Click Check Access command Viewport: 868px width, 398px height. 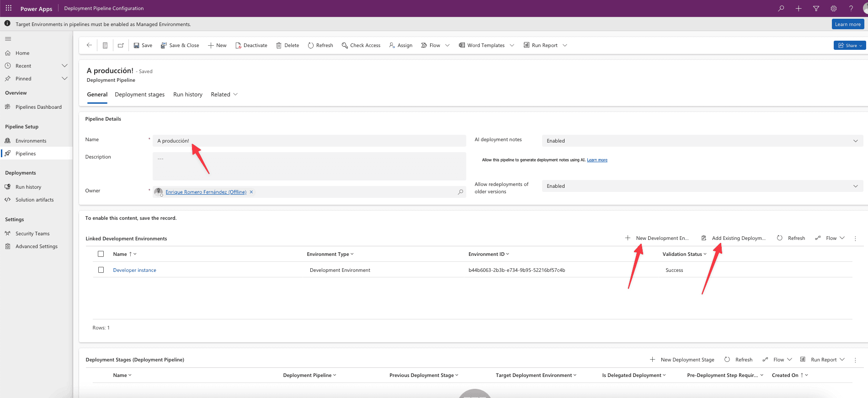(361, 45)
